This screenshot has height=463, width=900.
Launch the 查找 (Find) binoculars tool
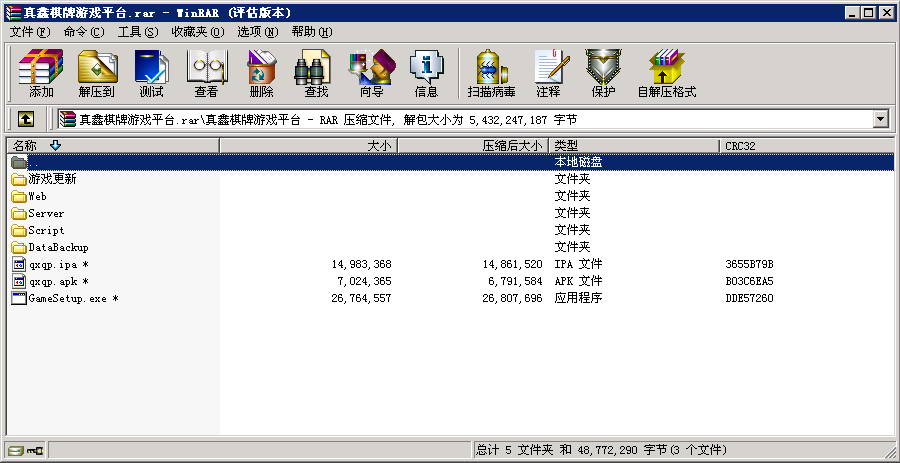316,74
